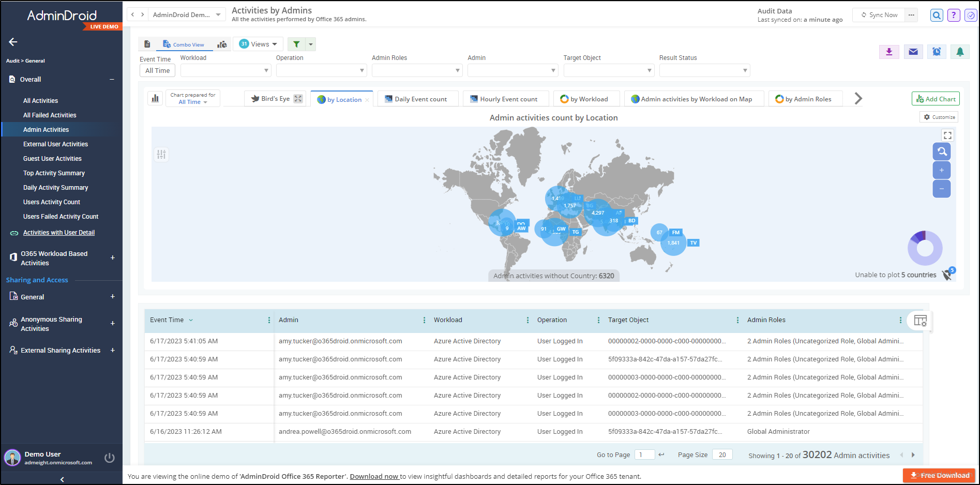The height and width of the screenshot is (485, 980).
Task: Open the global search magnifier icon
Action: pos(936,15)
